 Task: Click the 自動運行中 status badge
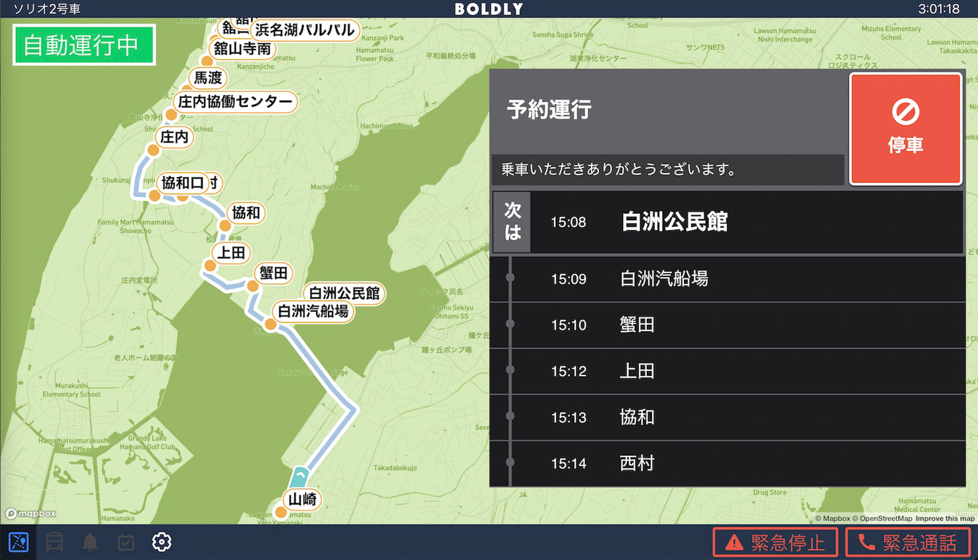click(83, 45)
